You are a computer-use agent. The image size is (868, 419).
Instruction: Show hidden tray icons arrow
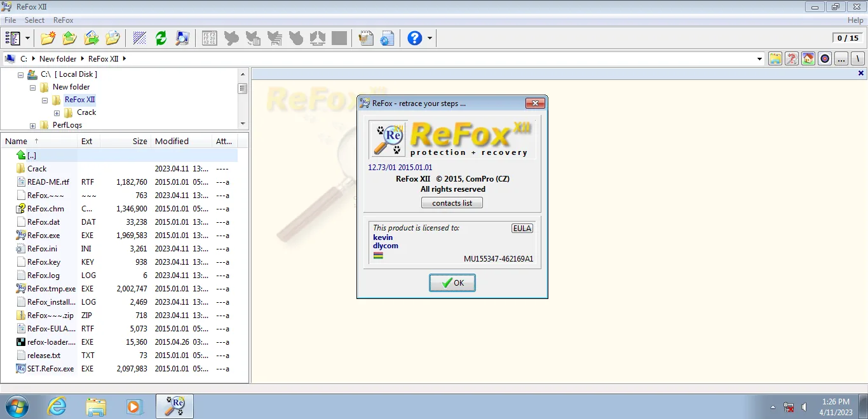point(773,407)
